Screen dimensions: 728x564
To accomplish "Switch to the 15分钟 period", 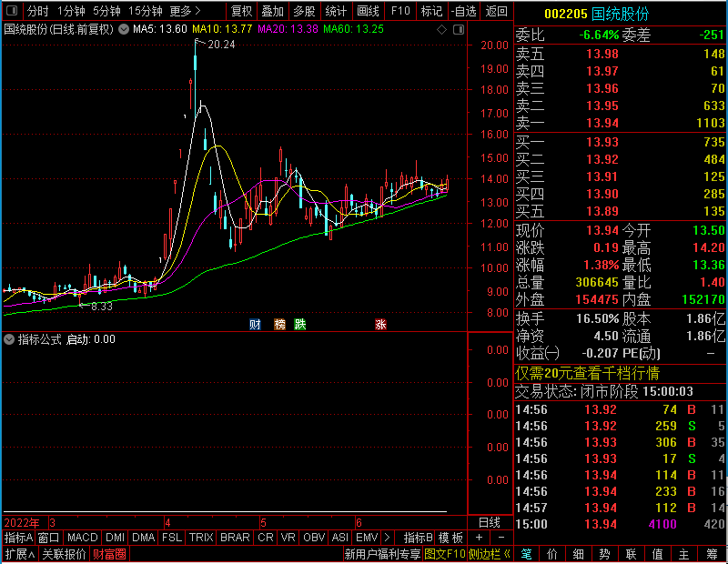I will [145, 11].
